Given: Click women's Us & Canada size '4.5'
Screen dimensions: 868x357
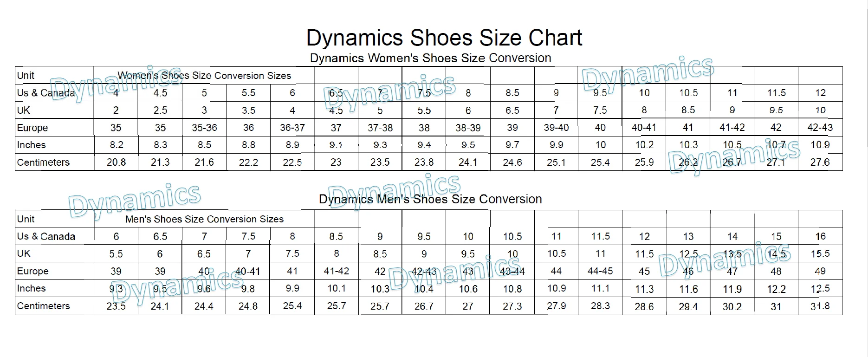Looking at the screenshot, I should (160, 93).
